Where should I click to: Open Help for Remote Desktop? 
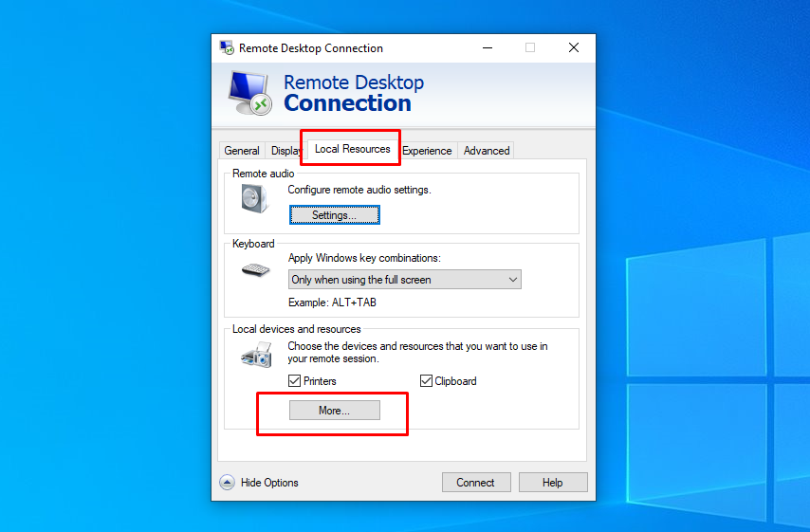[x=553, y=482]
